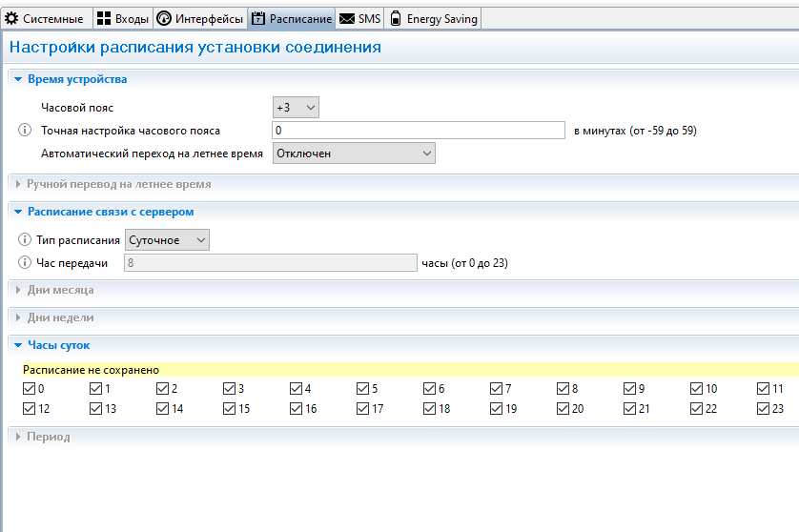Open the Системные tab
799x532 pixels.
point(46,19)
